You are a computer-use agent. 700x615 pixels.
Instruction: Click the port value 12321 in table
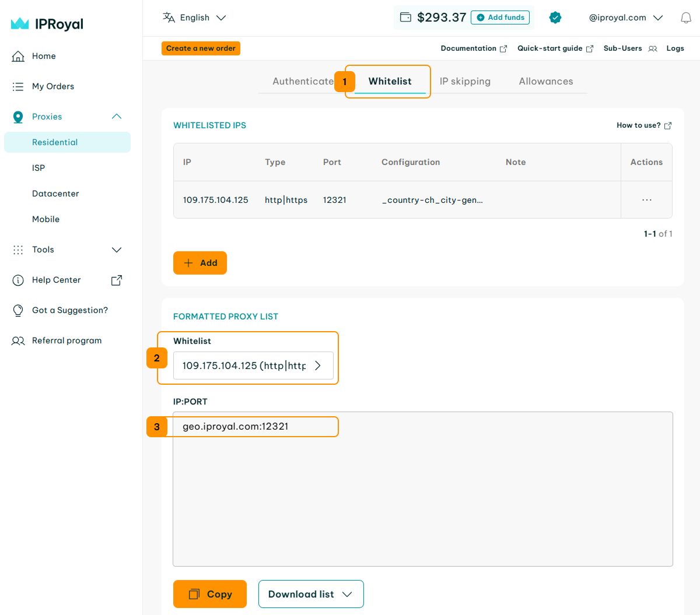[335, 200]
